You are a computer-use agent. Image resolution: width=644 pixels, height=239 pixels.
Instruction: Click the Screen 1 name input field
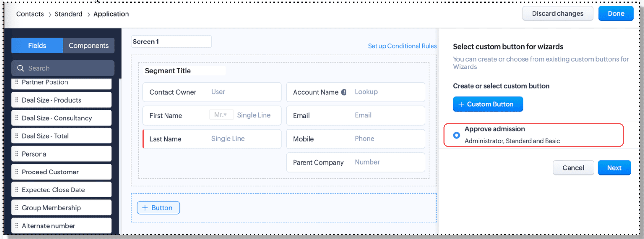[171, 42]
